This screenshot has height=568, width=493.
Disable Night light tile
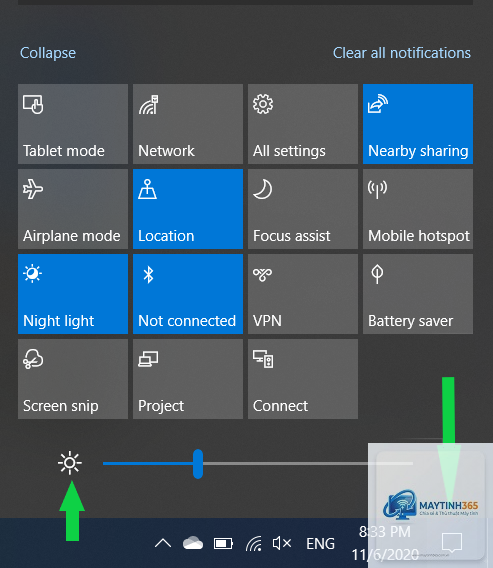(x=73, y=294)
